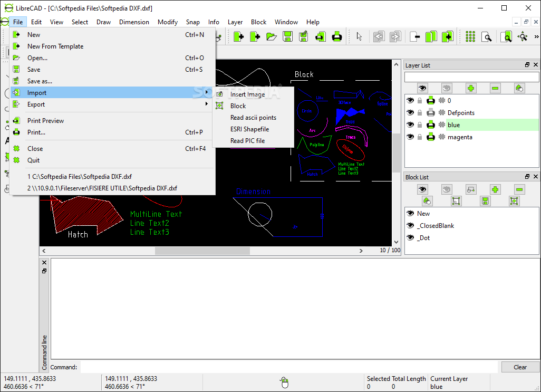Click New From Template toolbar icon
The height and width of the screenshot is (392, 541).
tap(255, 36)
